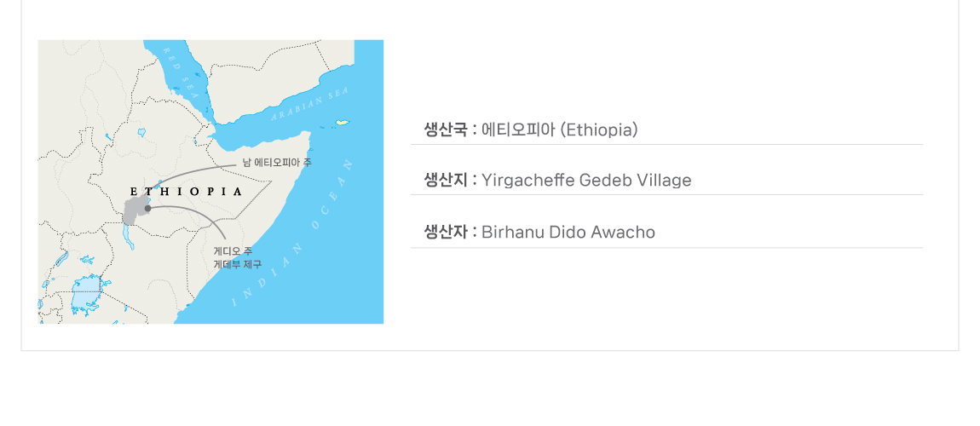This screenshot has width=980, height=426.
Task: Click the narrow blue lake below the gray region
Action: pyautogui.click(x=129, y=237)
